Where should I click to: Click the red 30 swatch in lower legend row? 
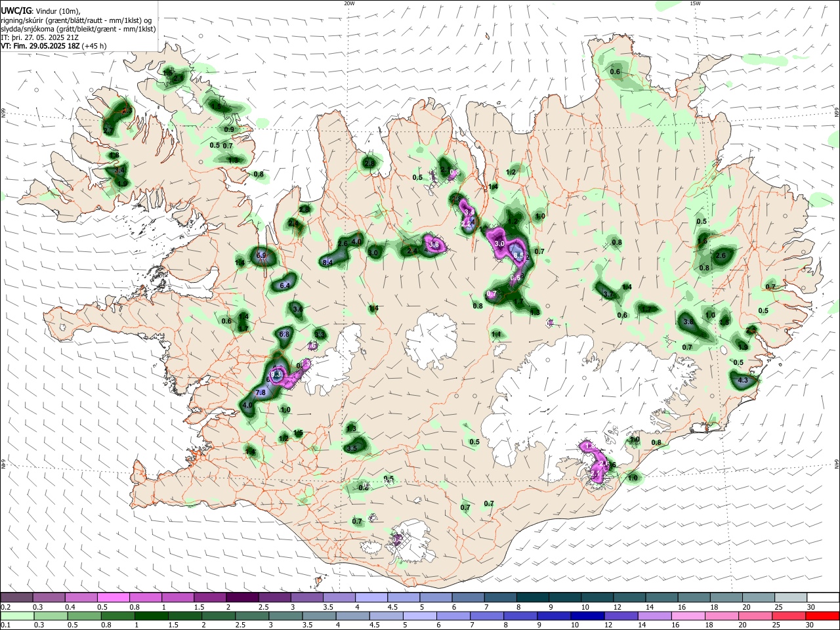(x=822, y=616)
